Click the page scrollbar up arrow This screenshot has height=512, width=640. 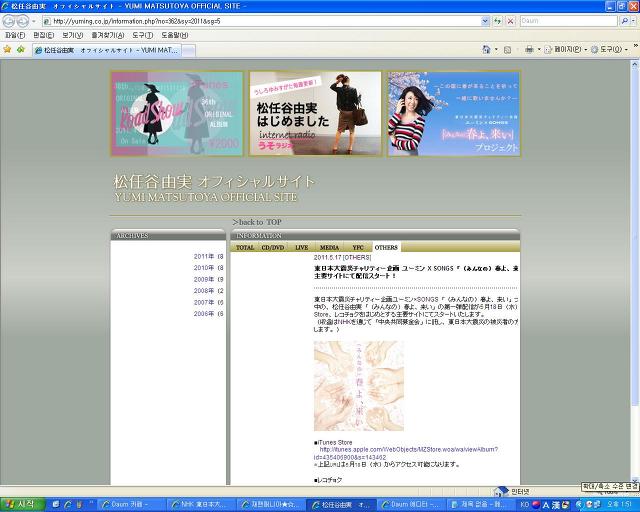coord(635,64)
